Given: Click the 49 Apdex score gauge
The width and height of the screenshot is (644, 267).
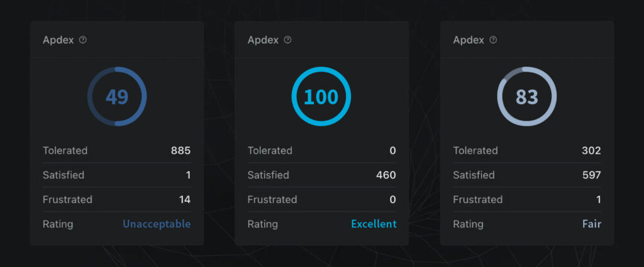Looking at the screenshot, I should [116, 96].
